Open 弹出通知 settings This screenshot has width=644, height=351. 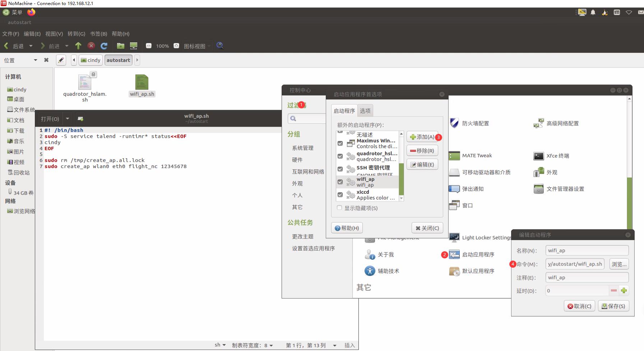[466, 189]
